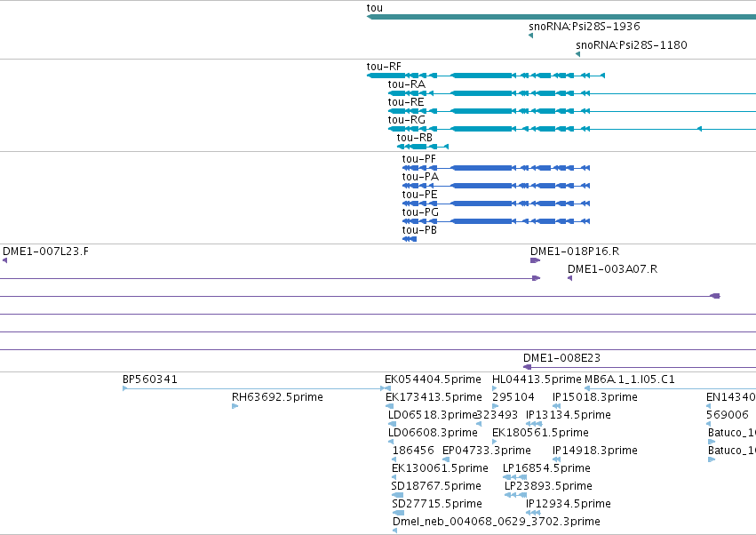This screenshot has width=756, height=535.
Task: Select the LP16854.5prime arrow glyphs
Action: tap(514, 477)
